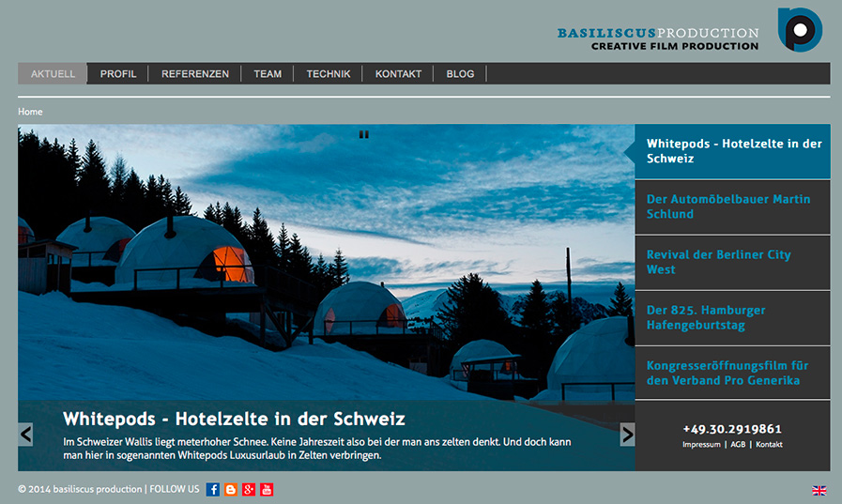Go to the previous slide arrow
Screen dimensions: 842x504
pyautogui.click(x=26, y=435)
